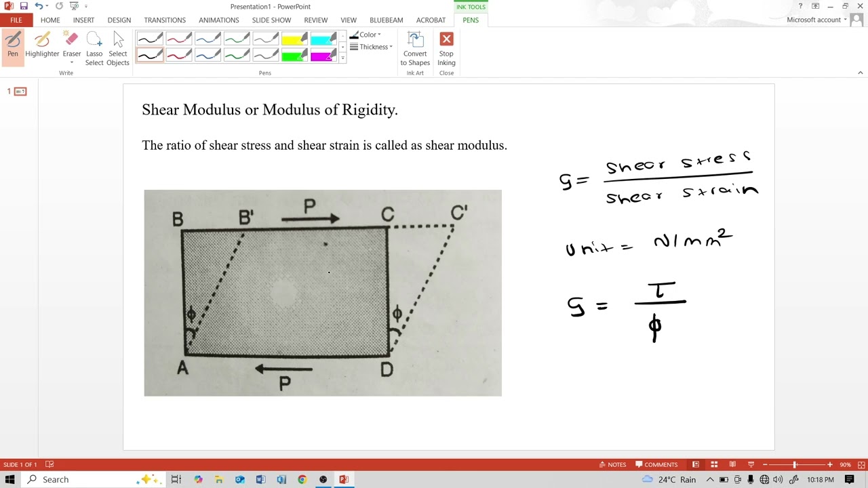Open spell check status icon
This screenshot has width=868, height=488.
click(x=50, y=464)
